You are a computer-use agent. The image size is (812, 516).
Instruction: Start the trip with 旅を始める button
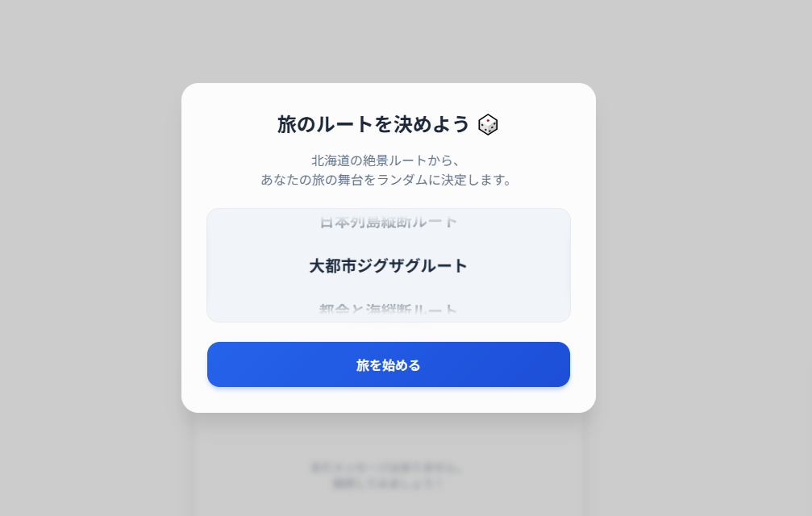click(389, 364)
